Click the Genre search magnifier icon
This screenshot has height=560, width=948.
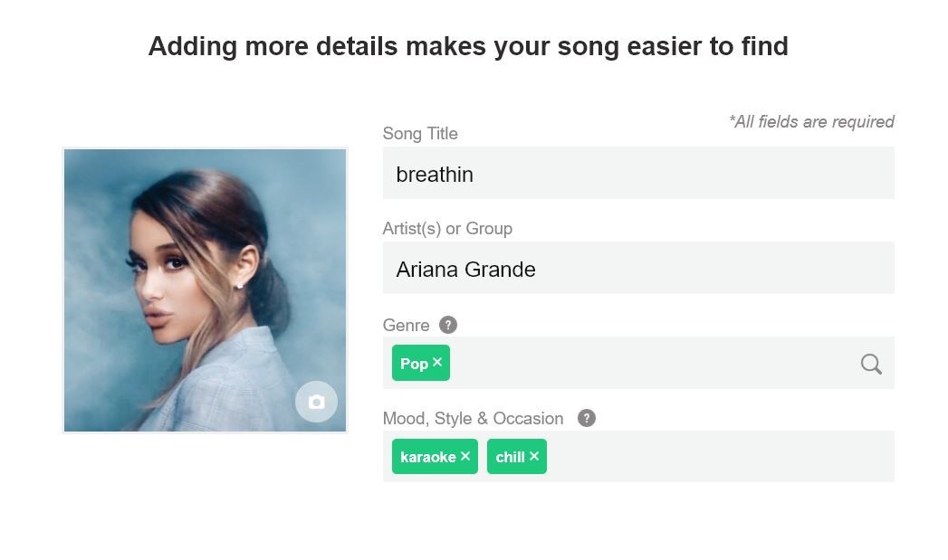point(871,364)
